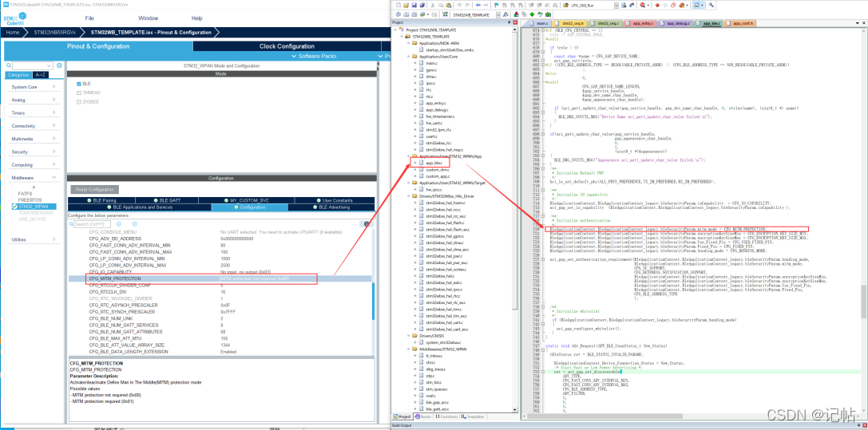Toggle the ZIGBEE checkbox
This screenshot has width=868, height=430.
pos(79,101)
